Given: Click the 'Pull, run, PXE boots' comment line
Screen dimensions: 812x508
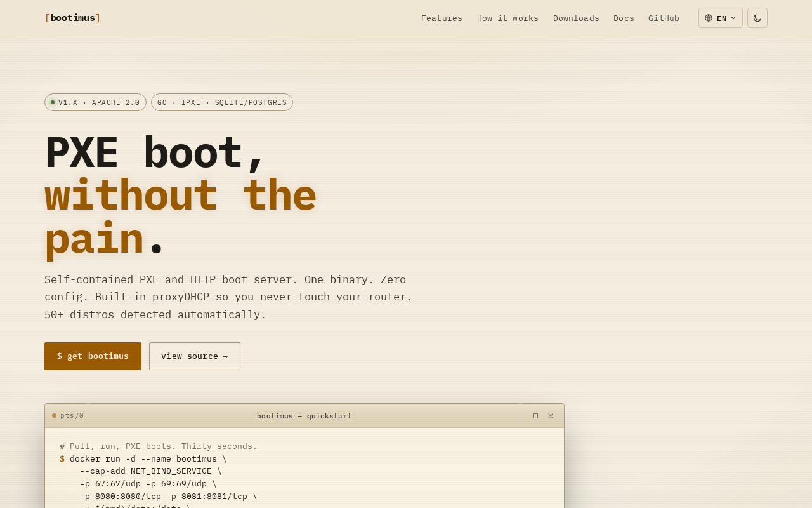Looking at the screenshot, I should click(159, 446).
